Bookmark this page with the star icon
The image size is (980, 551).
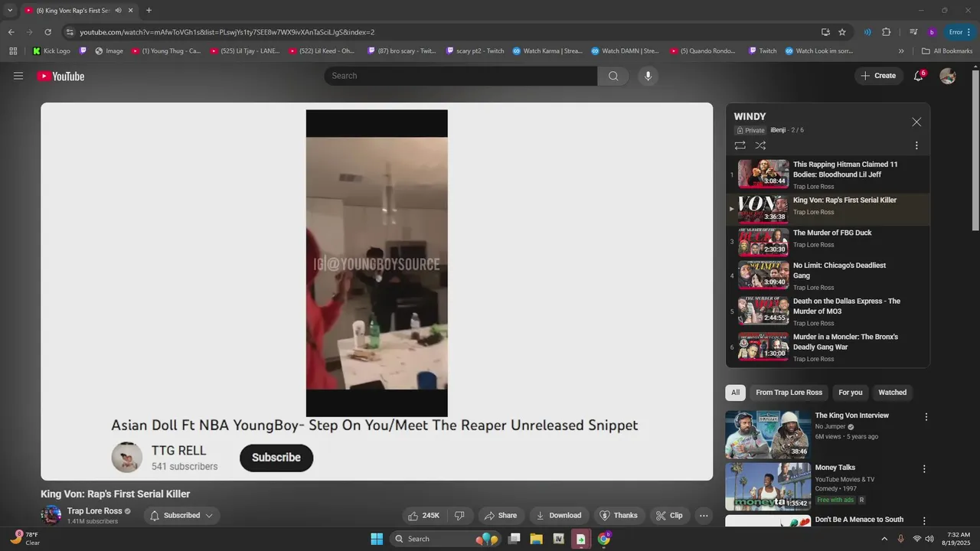point(842,32)
